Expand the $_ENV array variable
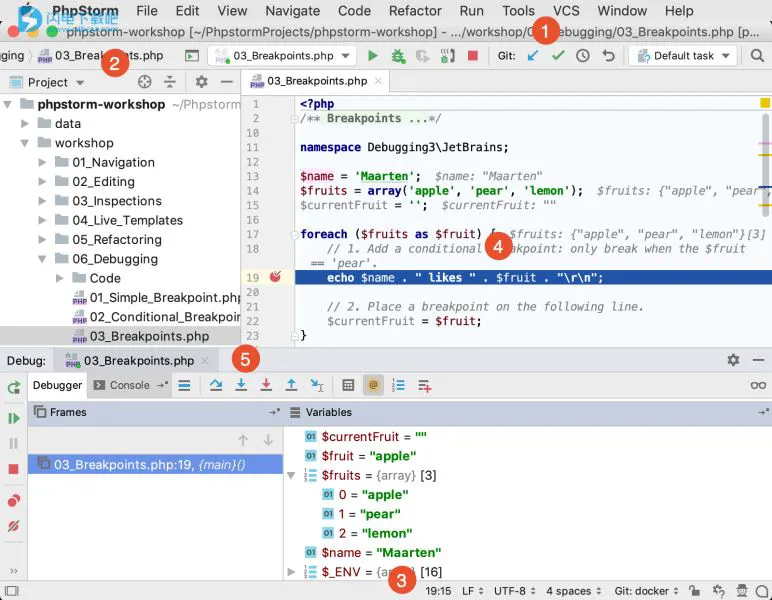The height and width of the screenshot is (600, 772). pyautogui.click(x=292, y=572)
